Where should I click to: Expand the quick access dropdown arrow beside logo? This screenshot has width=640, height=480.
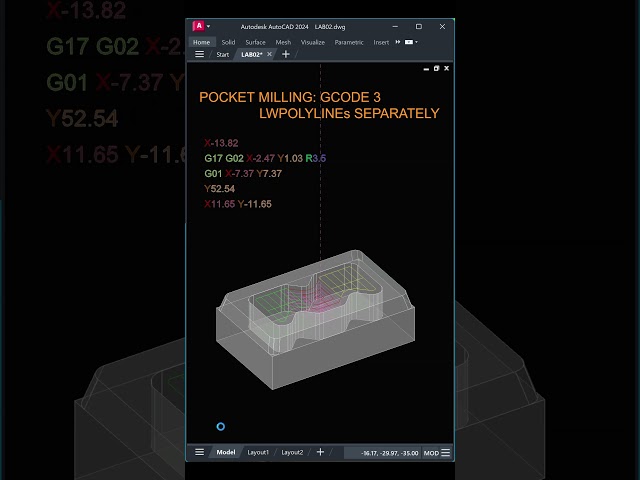[x=208, y=27]
